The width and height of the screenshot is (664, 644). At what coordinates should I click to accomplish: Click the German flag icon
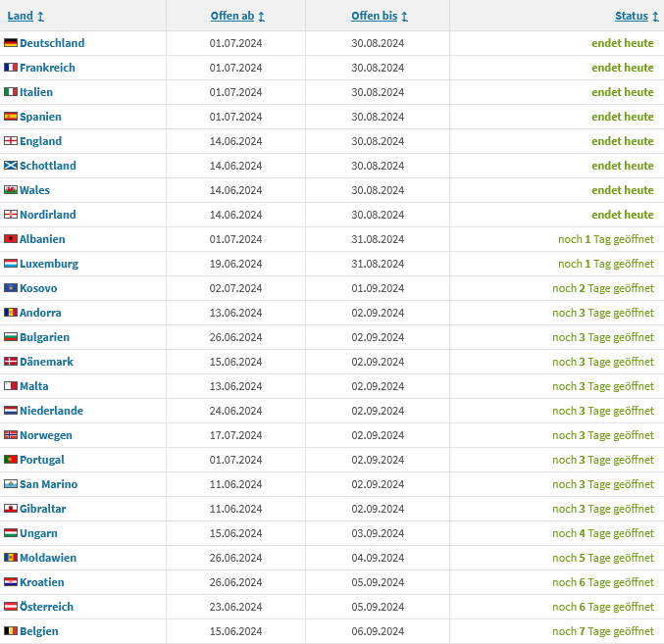click(11, 43)
